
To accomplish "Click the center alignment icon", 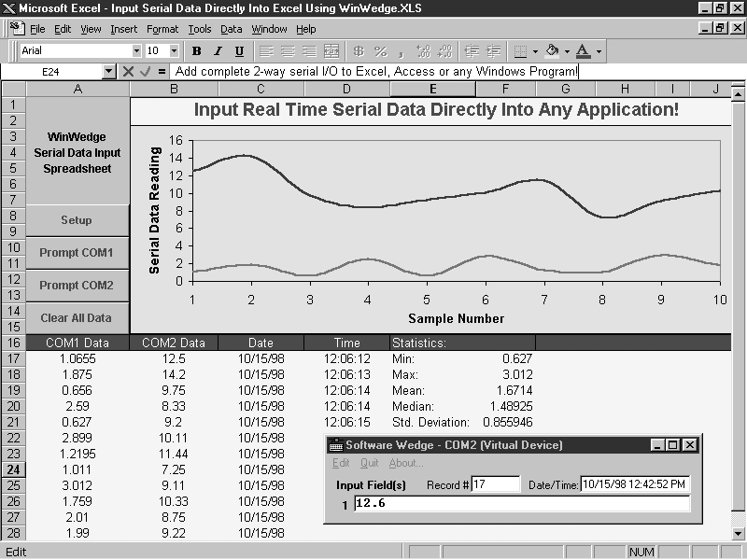I will (x=289, y=51).
